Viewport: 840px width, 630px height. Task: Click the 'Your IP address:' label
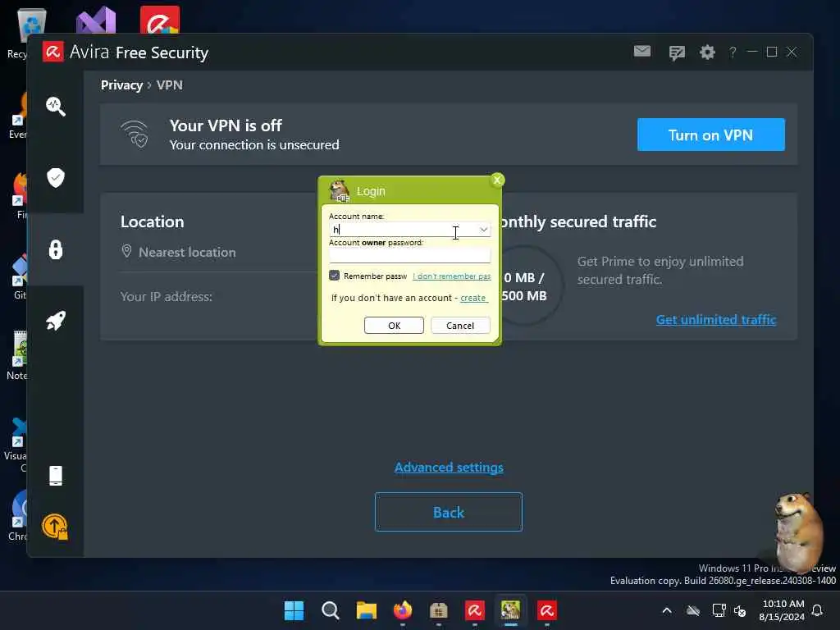(x=166, y=297)
